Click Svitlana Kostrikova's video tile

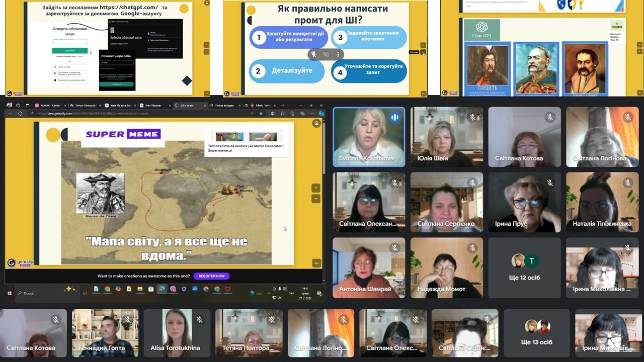369,137
